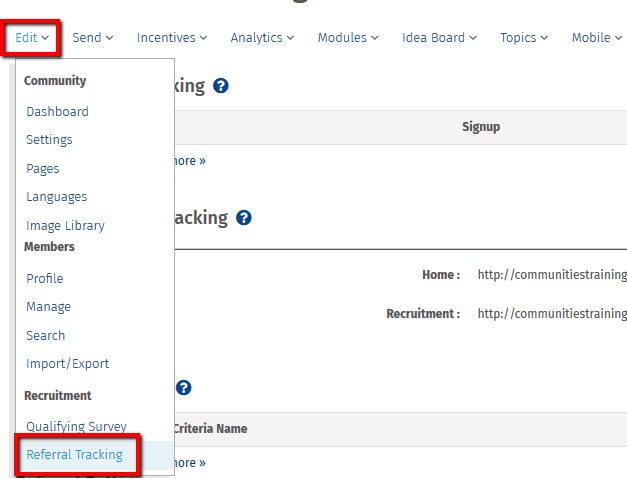Expand the Analytics menu
Viewport: 627px width, 479px height.
coord(262,38)
